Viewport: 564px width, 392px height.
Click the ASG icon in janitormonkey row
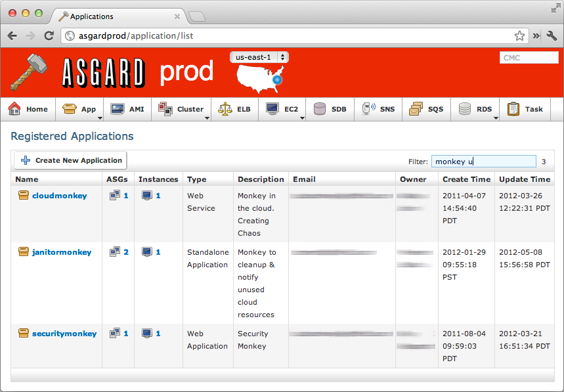coord(115,251)
